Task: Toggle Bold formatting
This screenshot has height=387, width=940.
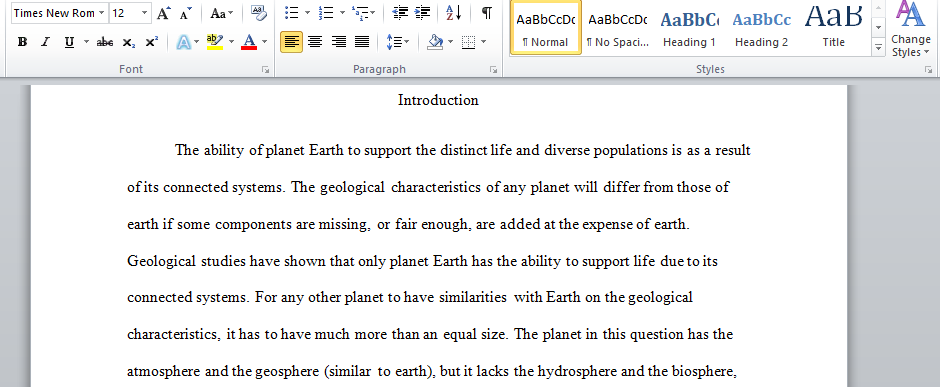Action: 23,42
